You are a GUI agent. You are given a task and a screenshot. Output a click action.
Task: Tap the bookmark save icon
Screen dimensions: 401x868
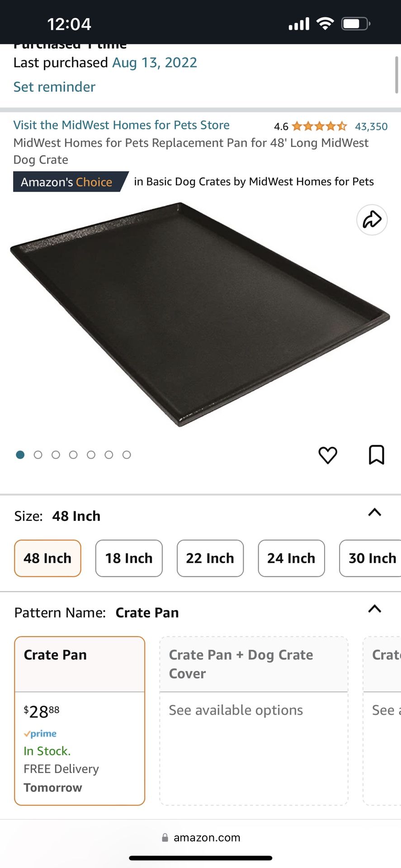[x=377, y=455]
